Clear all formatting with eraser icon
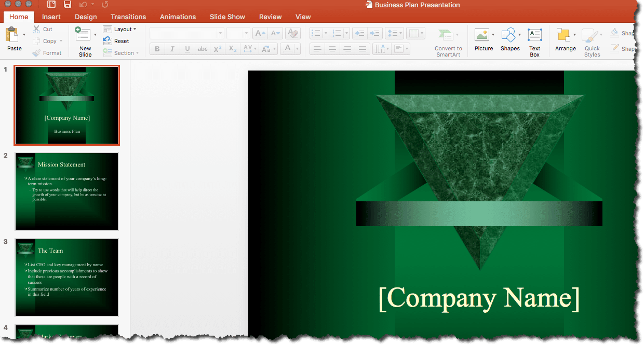 (293, 34)
